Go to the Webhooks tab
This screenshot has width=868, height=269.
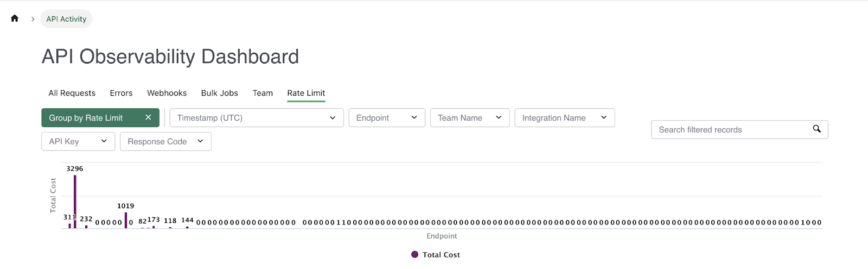[x=167, y=93]
